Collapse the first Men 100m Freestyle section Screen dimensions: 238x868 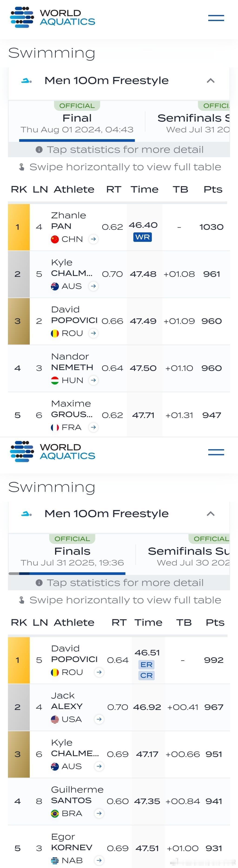point(211,80)
